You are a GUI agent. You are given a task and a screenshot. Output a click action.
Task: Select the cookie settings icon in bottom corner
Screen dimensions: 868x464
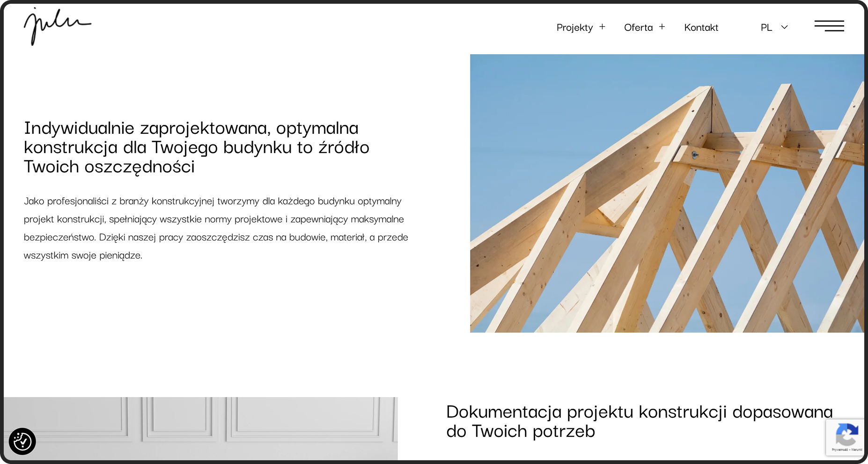(22, 441)
